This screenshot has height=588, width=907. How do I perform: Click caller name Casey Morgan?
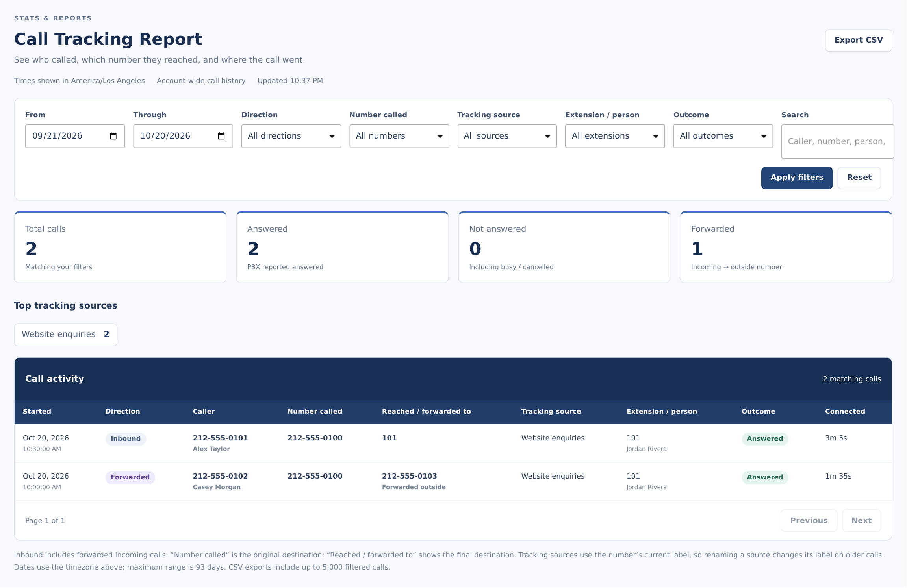click(x=217, y=487)
